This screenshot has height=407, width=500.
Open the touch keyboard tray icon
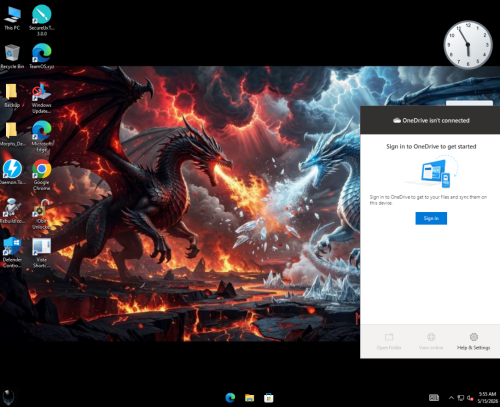point(434,398)
